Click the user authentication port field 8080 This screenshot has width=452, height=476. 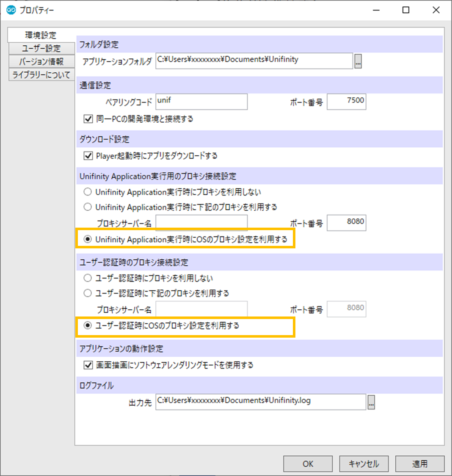pos(346,309)
